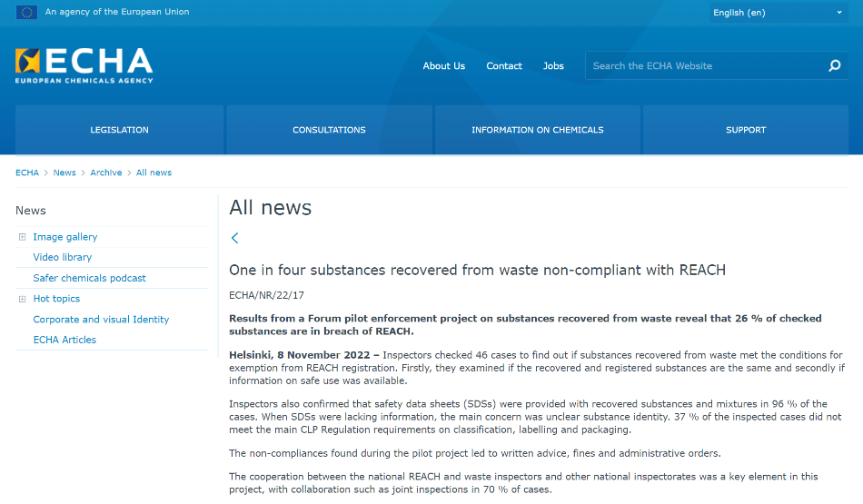Open the Consultations menu

(329, 130)
